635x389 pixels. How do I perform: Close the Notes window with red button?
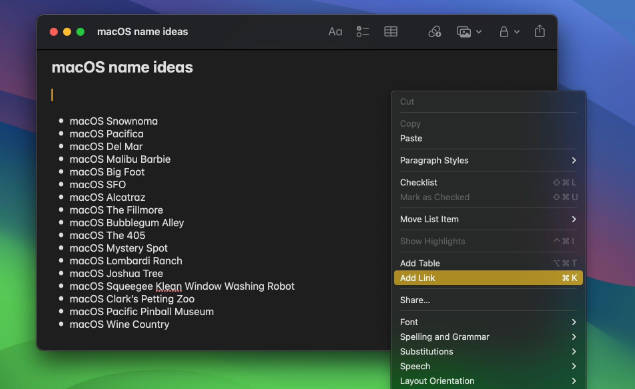[x=53, y=32]
